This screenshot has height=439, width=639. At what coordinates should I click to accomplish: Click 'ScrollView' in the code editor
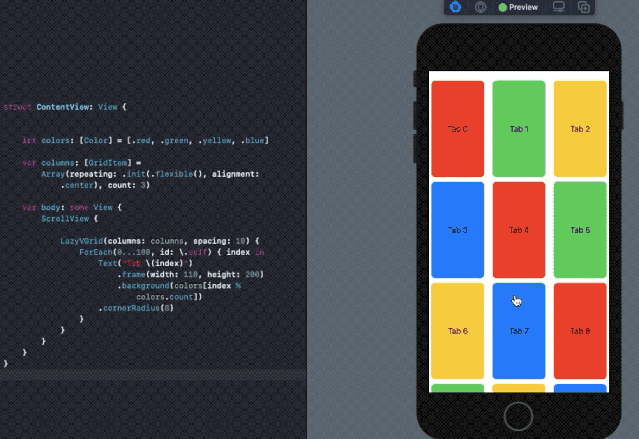click(x=65, y=218)
